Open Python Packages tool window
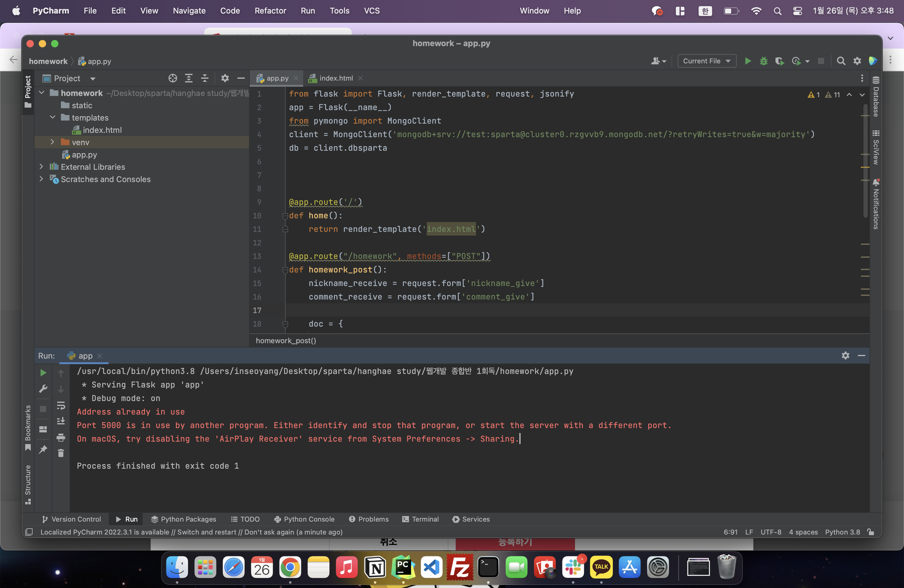This screenshot has width=904, height=588. coord(184,519)
